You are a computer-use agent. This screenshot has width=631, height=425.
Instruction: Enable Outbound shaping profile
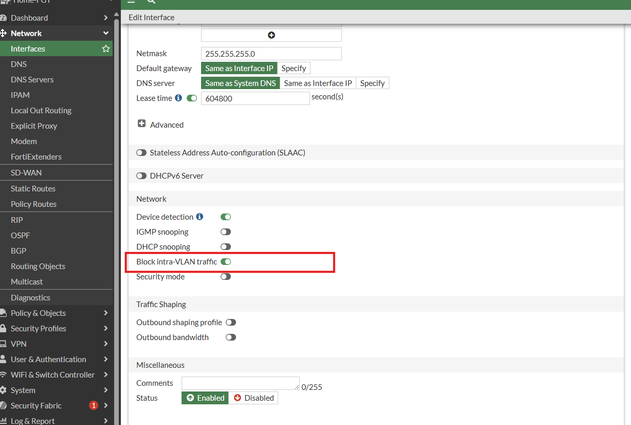pyautogui.click(x=231, y=322)
